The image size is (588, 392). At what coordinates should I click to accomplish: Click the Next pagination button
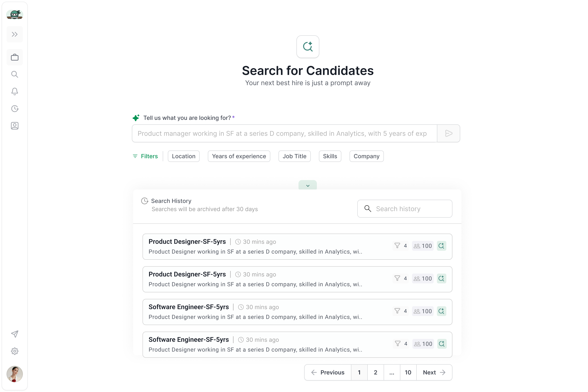point(434,372)
